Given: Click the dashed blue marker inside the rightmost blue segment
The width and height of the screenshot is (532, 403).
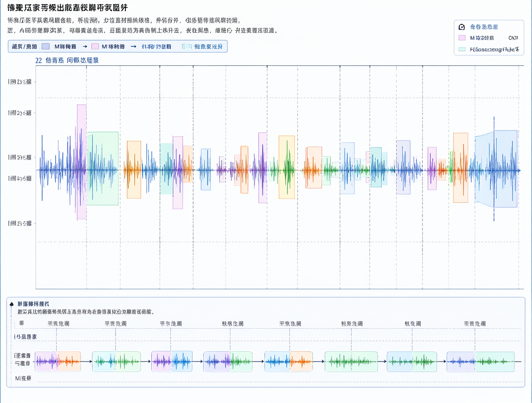Looking at the screenshot, I should click(494, 169).
